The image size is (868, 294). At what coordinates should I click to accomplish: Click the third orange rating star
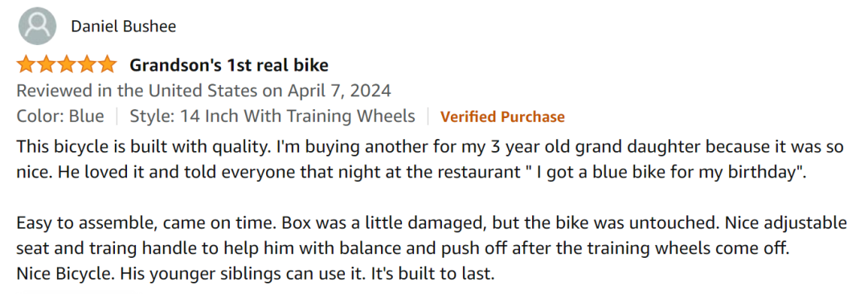coord(67,65)
